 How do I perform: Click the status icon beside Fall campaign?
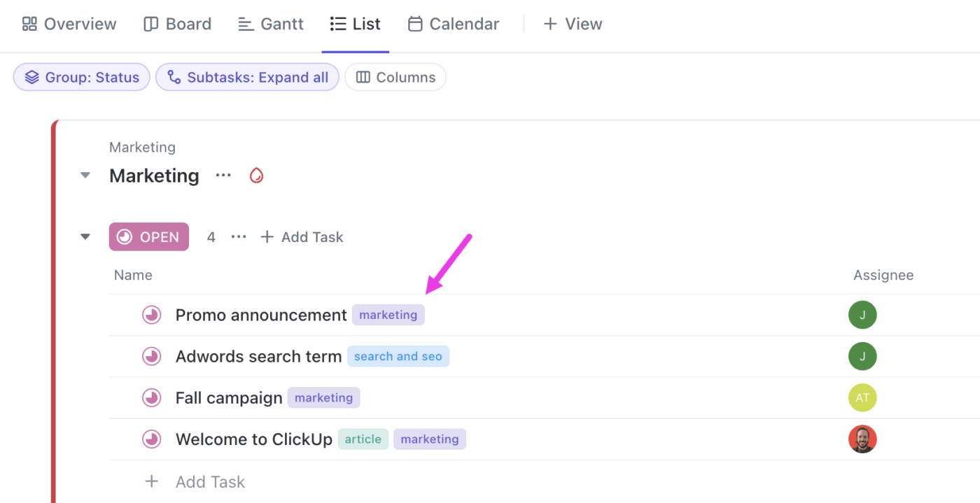coord(152,397)
